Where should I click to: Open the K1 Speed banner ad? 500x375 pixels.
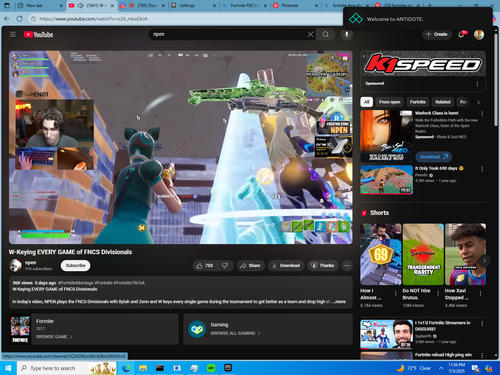[x=423, y=64]
